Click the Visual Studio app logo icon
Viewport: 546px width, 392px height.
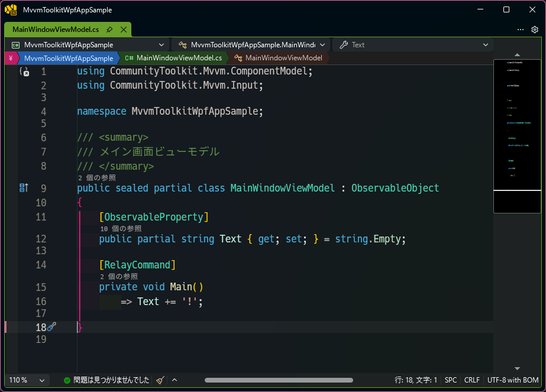click(11, 9)
